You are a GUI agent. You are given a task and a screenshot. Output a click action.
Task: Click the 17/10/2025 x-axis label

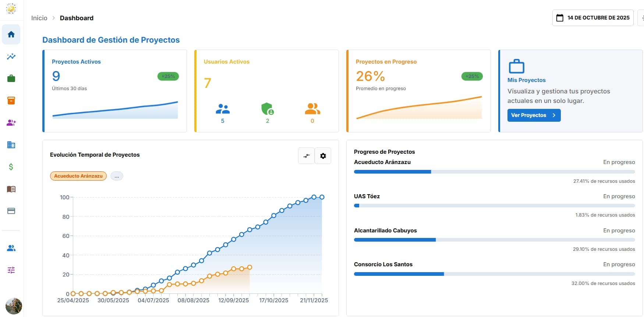tap(274, 300)
